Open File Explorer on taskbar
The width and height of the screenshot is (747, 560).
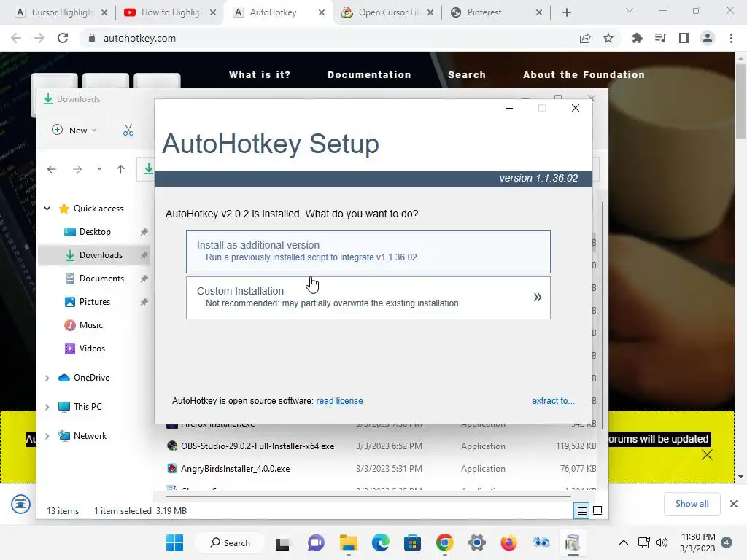[x=348, y=542]
